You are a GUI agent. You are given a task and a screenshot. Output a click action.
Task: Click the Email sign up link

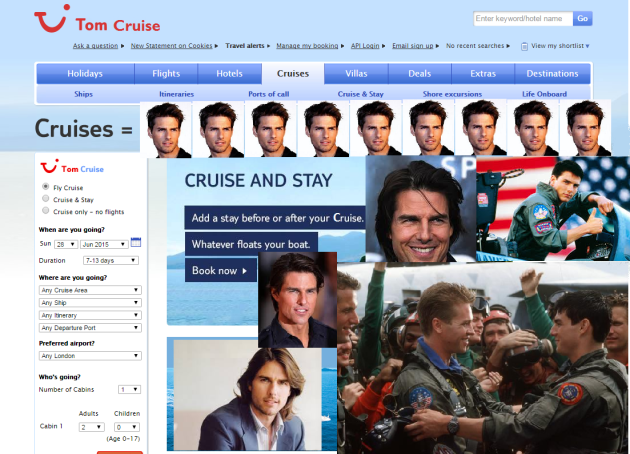tap(413, 46)
